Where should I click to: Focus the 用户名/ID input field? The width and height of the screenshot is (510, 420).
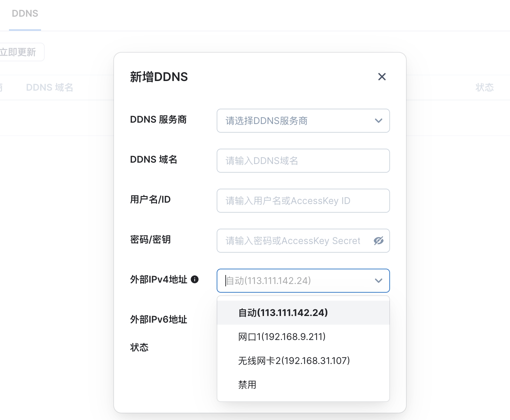click(x=303, y=201)
